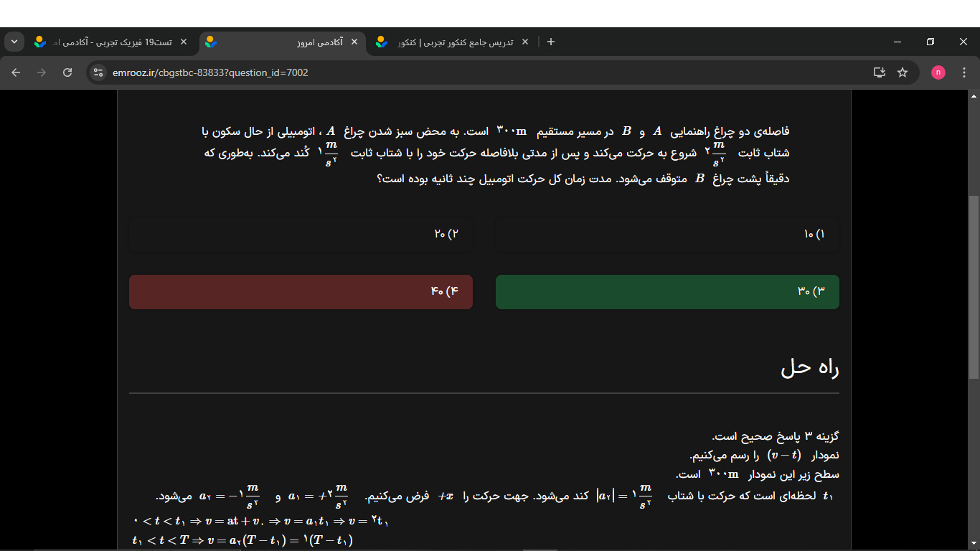This screenshot has height=551, width=980.
Task: Expand the tab search dropdown
Action: point(14,42)
